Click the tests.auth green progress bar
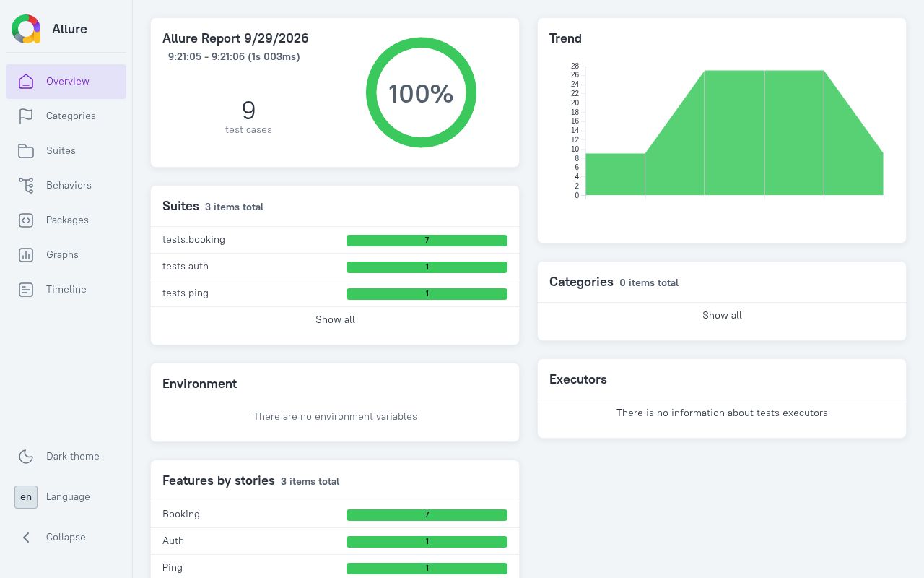Viewport: 924px width, 578px height. pyautogui.click(x=427, y=267)
